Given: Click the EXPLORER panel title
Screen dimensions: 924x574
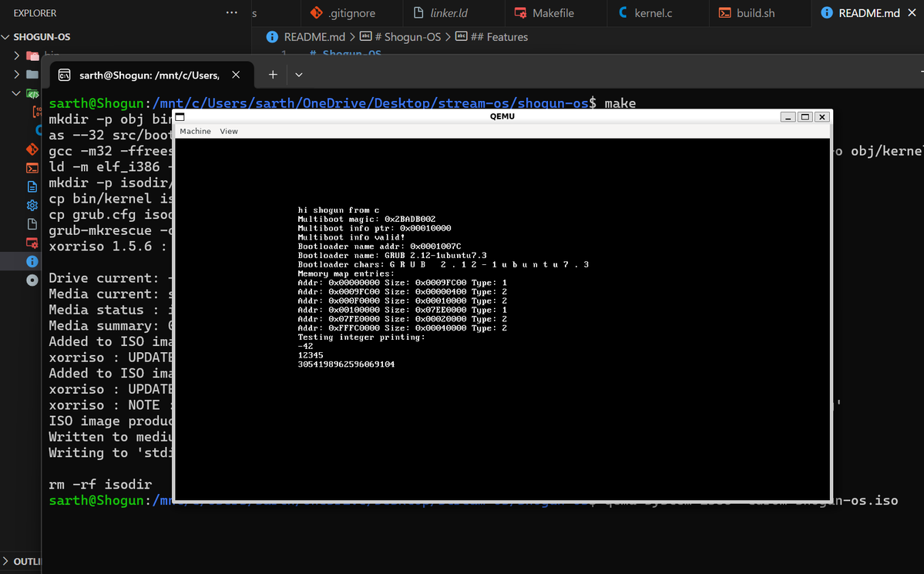Looking at the screenshot, I should 35,13.
